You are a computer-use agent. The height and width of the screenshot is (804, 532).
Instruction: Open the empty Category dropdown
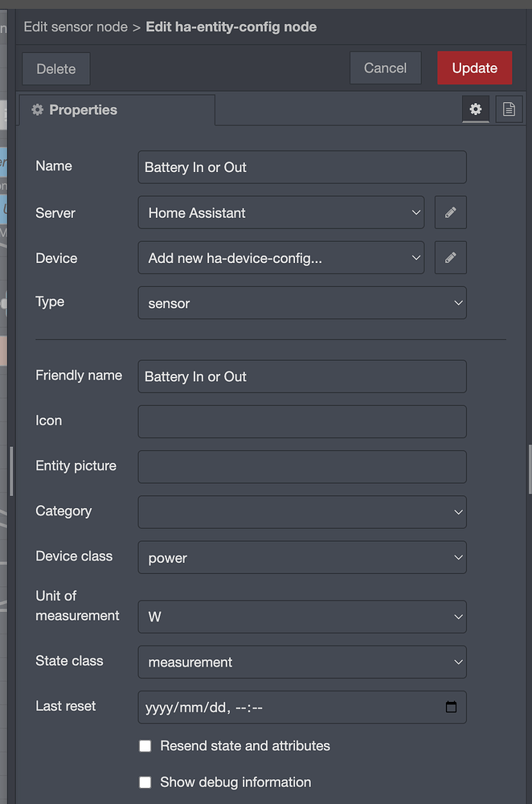[x=302, y=511]
